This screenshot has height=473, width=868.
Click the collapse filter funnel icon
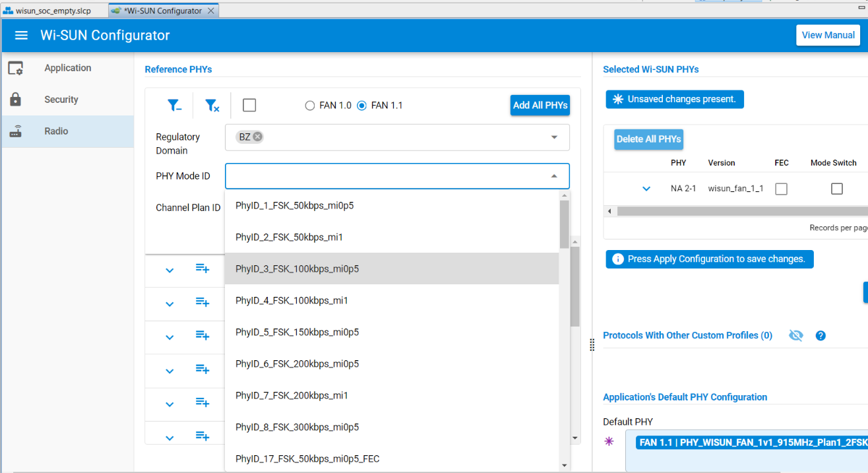tap(174, 106)
